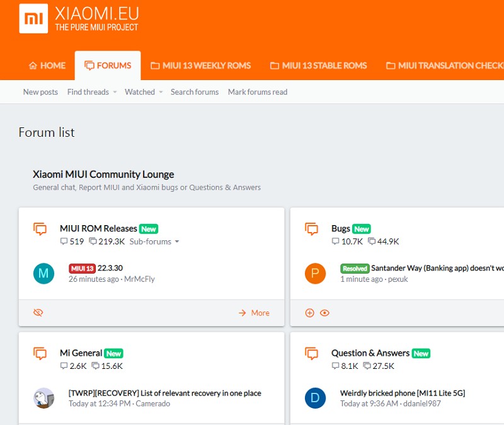Click the arrow icon beside More
504x425 pixels.
243,313
